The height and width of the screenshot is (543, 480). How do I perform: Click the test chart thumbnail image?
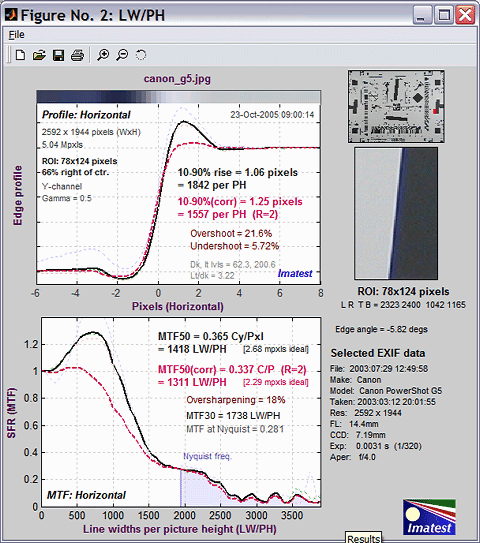point(396,106)
